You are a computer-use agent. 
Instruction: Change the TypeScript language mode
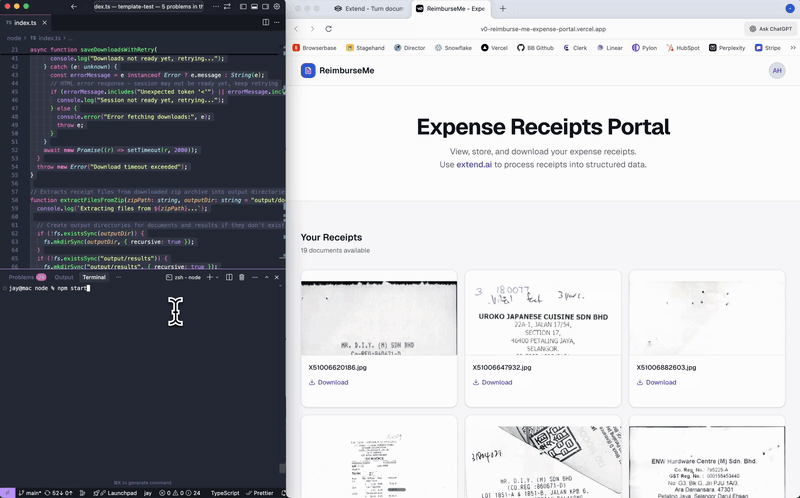(x=225, y=493)
